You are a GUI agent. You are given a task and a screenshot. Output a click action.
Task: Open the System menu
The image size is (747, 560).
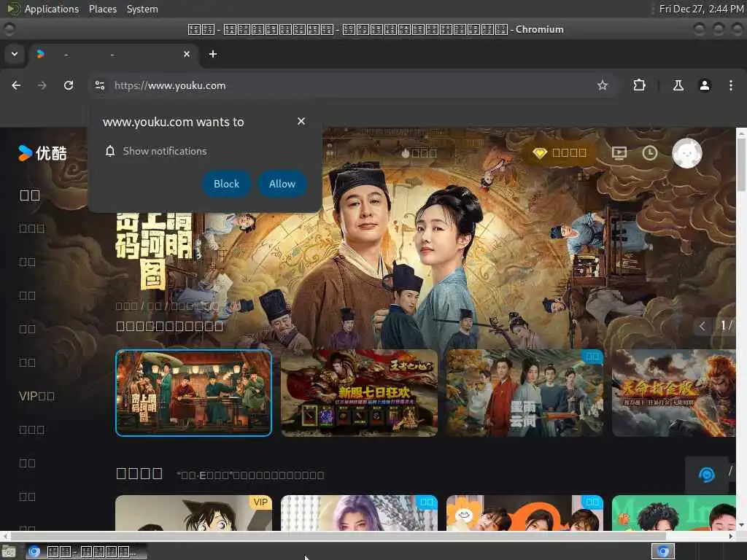(x=142, y=9)
